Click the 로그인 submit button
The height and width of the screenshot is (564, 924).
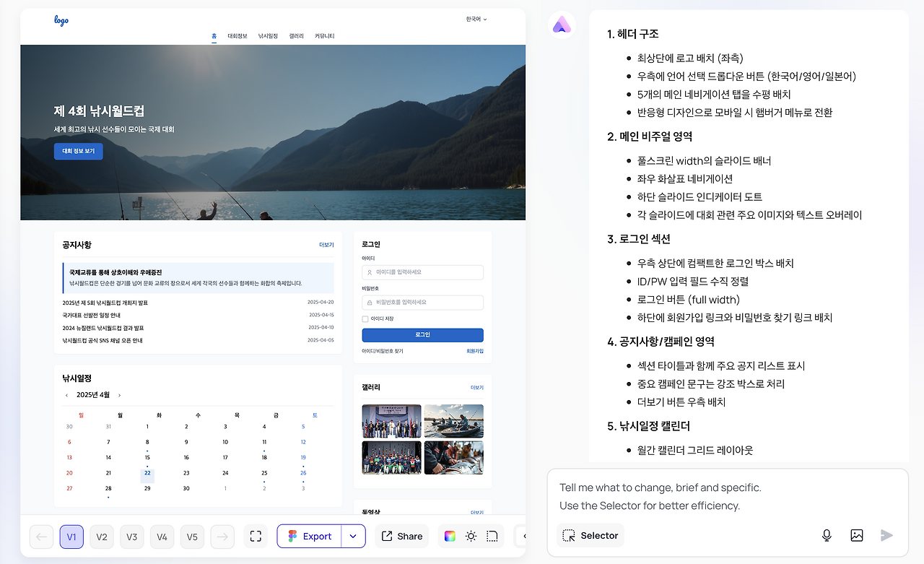(422, 335)
